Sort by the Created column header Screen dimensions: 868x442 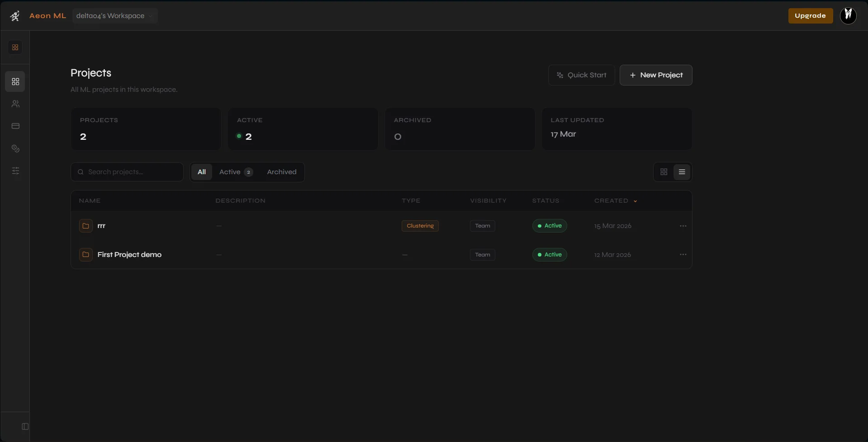point(615,200)
